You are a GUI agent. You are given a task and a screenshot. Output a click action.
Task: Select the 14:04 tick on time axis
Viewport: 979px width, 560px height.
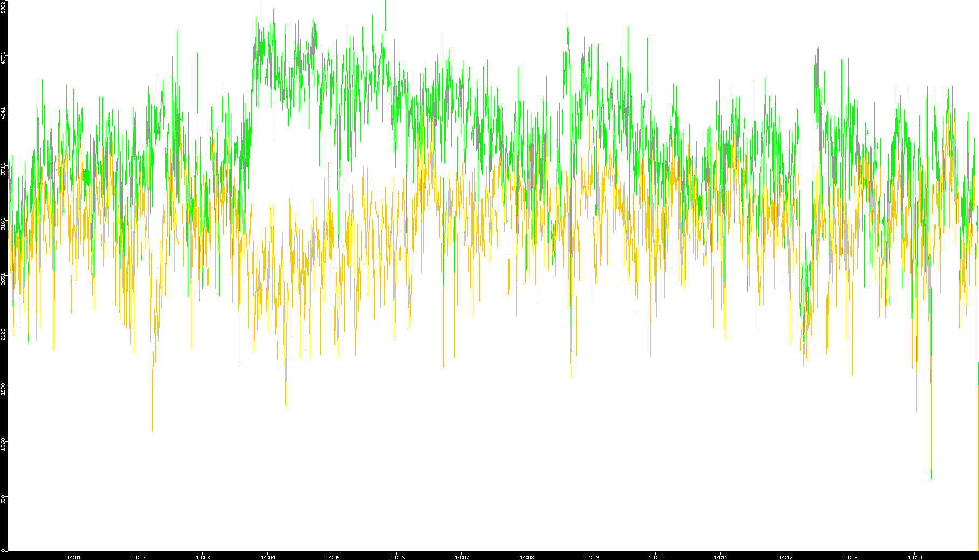pos(268,557)
